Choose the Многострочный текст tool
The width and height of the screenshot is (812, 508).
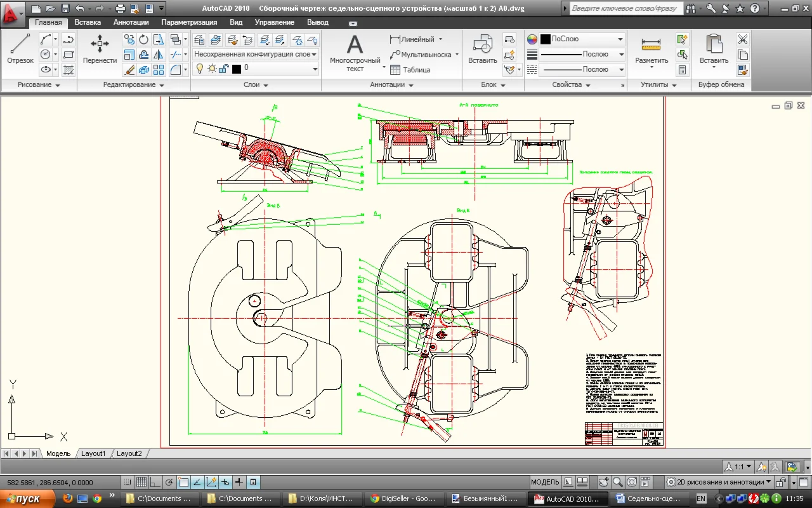pyautogui.click(x=355, y=52)
